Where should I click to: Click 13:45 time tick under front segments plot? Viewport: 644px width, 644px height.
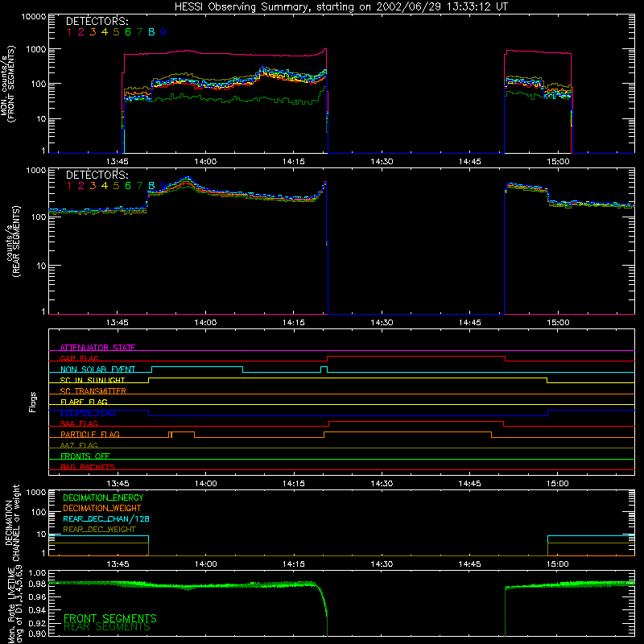[117, 162]
